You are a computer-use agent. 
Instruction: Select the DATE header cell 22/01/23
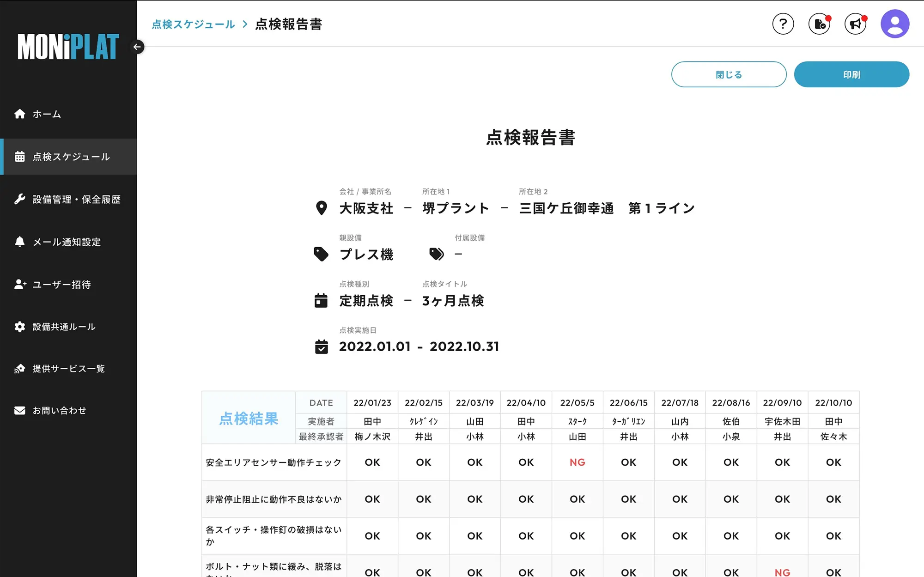(372, 402)
